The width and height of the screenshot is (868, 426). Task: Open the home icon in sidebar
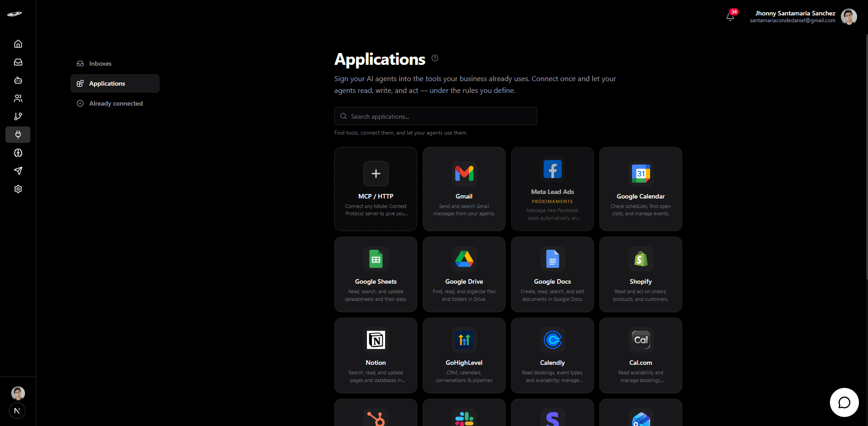tap(18, 44)
